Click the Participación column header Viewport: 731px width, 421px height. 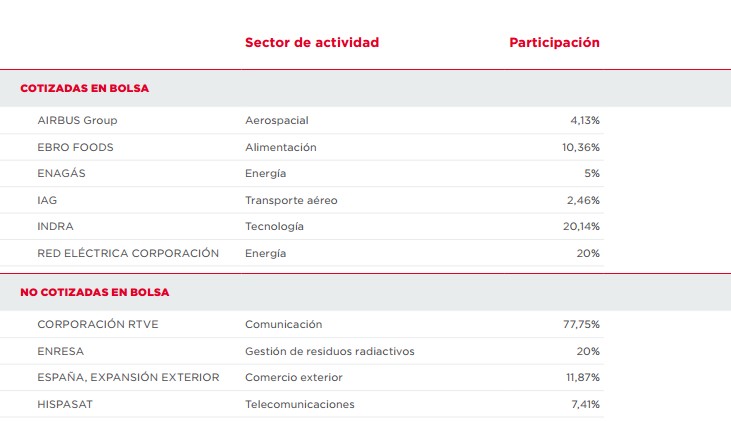tap(554, 43)
